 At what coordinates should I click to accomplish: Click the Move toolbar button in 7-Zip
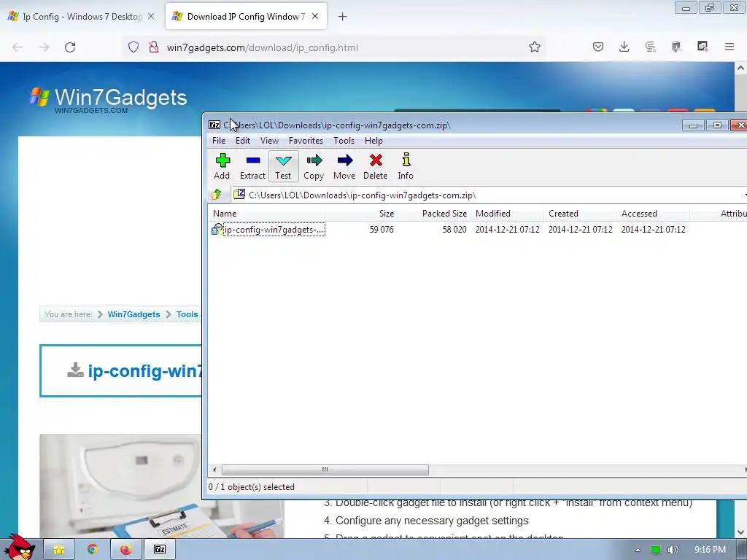[344, 166]
